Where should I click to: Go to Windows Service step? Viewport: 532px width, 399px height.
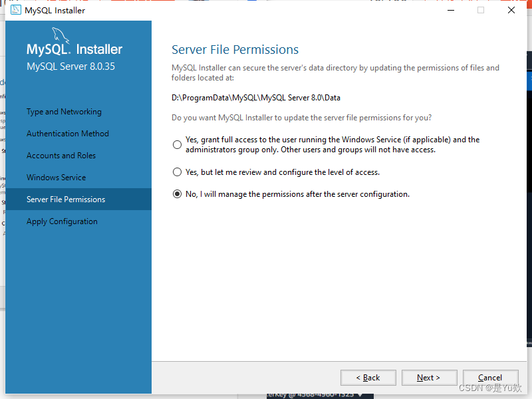(57, 178)
